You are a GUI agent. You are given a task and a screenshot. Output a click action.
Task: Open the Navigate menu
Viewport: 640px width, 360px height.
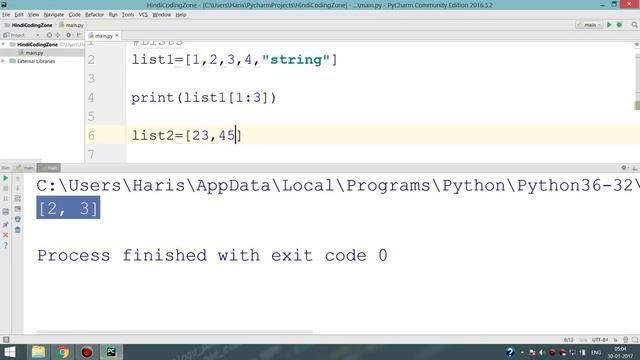point(54,15)
